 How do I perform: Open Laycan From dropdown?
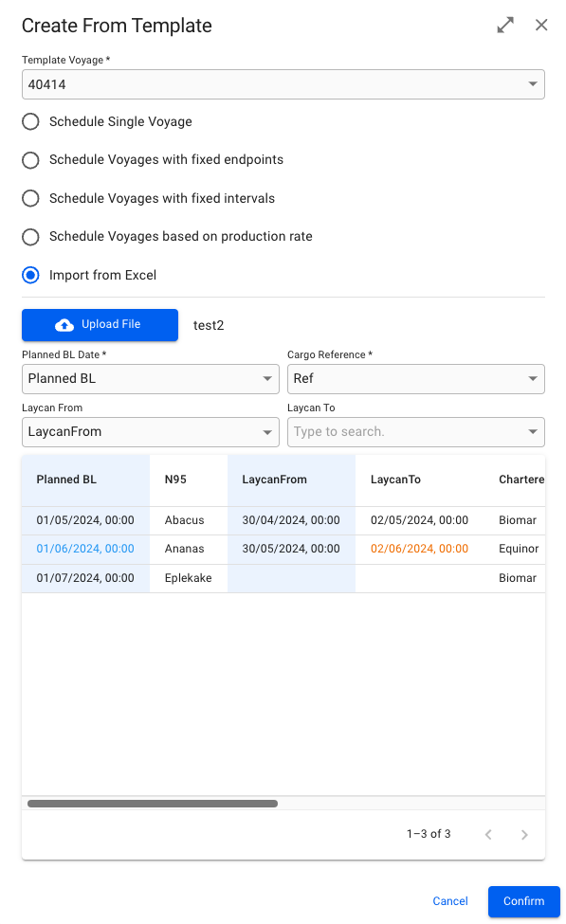click(151, 432)
